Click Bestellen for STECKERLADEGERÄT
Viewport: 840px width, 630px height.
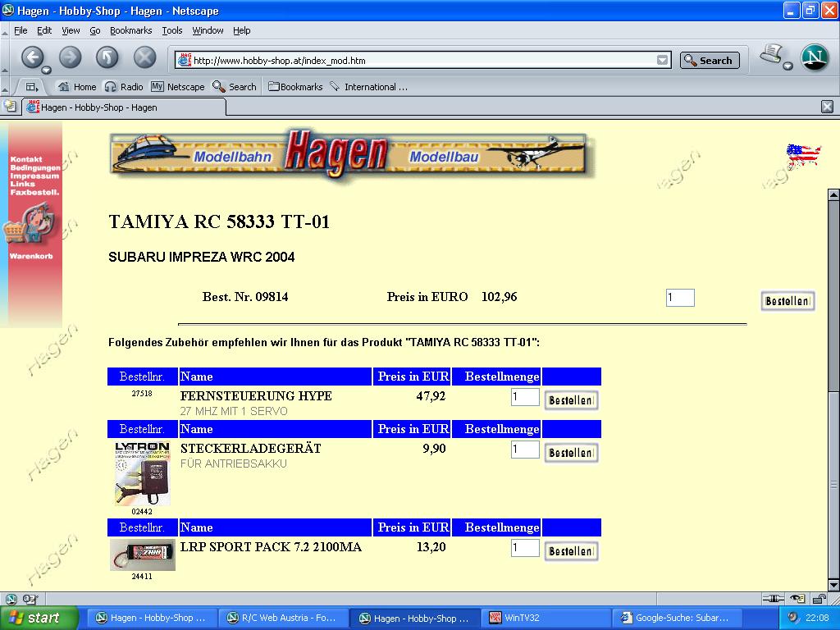point(571,453)
